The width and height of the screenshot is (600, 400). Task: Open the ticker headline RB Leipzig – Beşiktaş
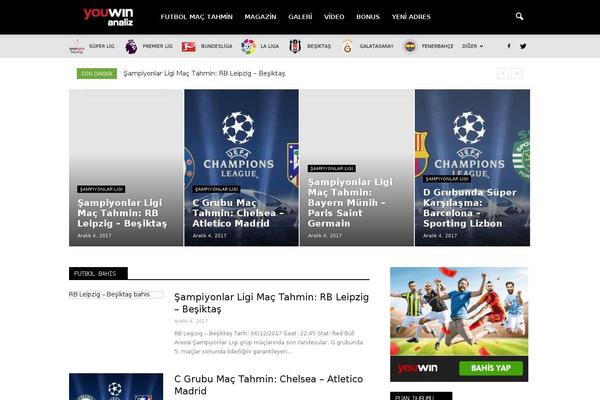coord(204,73)
